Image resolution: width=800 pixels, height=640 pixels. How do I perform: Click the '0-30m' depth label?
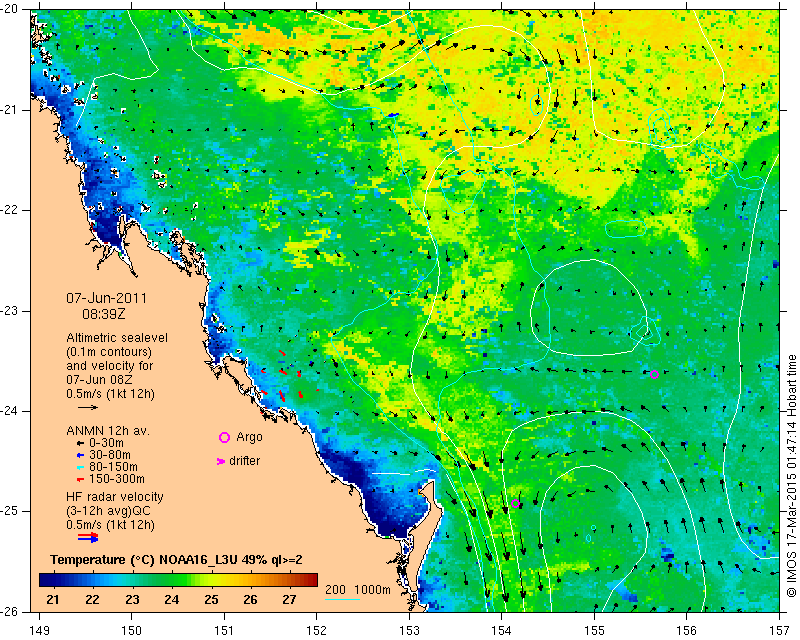click(x=106, y=443)
